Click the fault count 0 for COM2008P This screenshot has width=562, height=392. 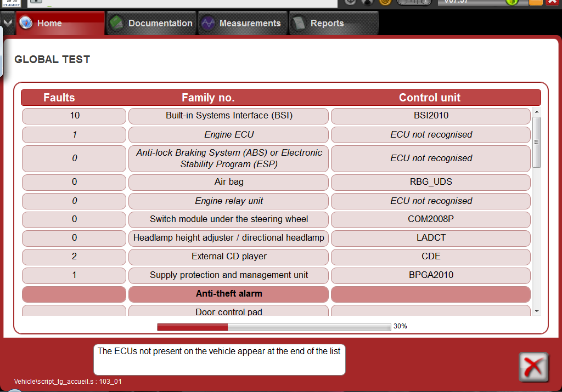tap(74, 219)
